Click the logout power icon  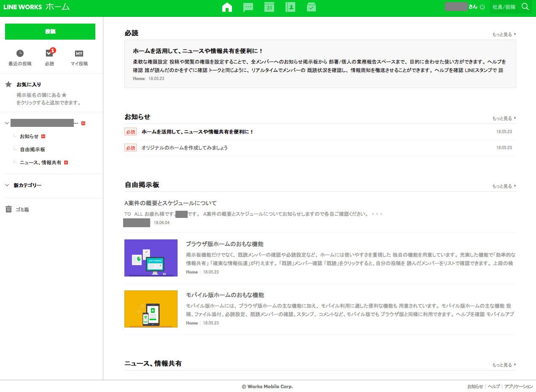point(482,7)
